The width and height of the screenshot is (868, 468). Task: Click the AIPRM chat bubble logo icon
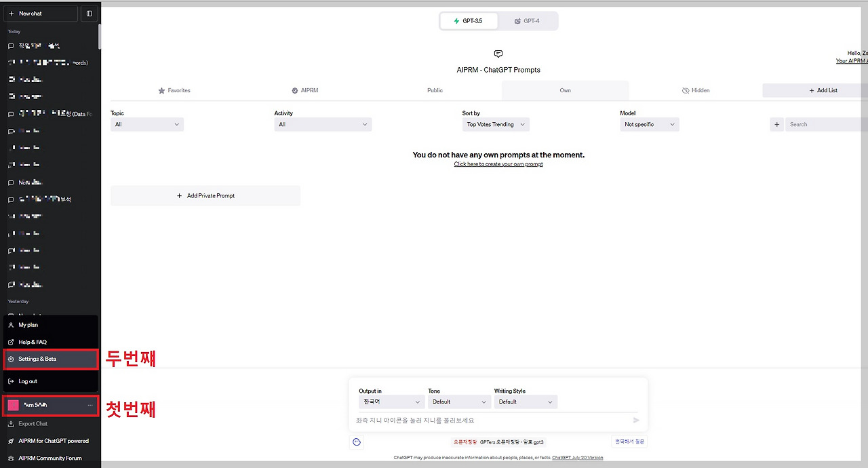498,54
